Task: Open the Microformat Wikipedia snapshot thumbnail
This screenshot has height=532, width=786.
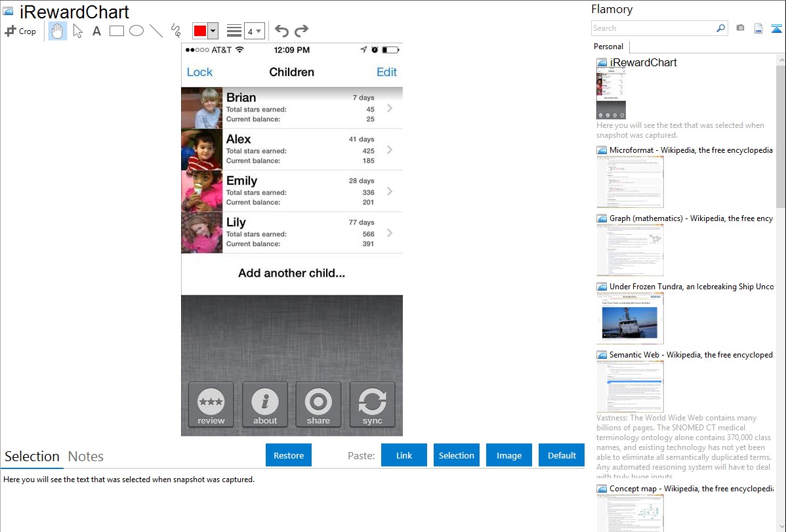Action: pyautogui.click(x=630, y=182)
